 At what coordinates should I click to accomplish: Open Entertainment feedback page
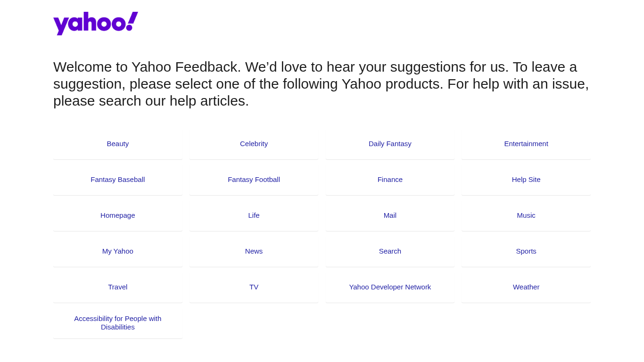526,144
